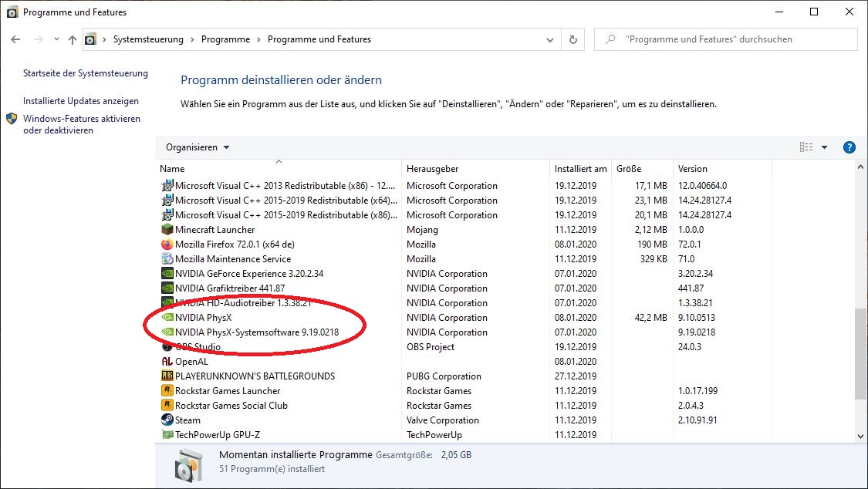The image size is (868, 489).
Task: Click publisher Mojang cell
Action: point(422,230)
